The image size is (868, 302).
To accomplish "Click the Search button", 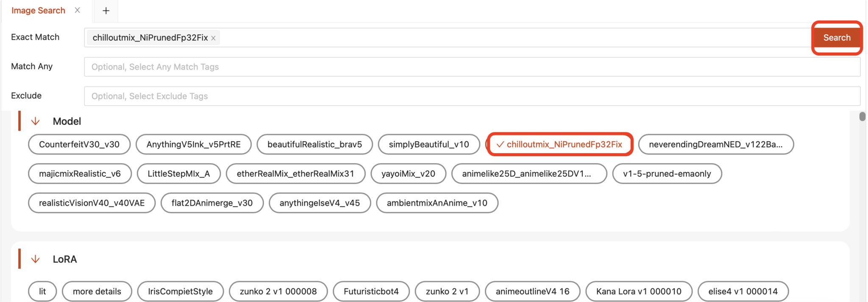I will click(836, 38).
